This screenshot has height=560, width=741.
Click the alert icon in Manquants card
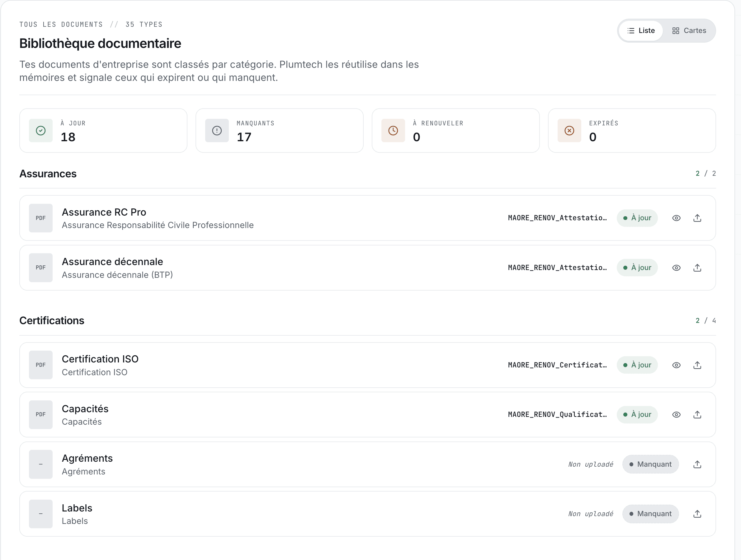click(x=217, y=131)
